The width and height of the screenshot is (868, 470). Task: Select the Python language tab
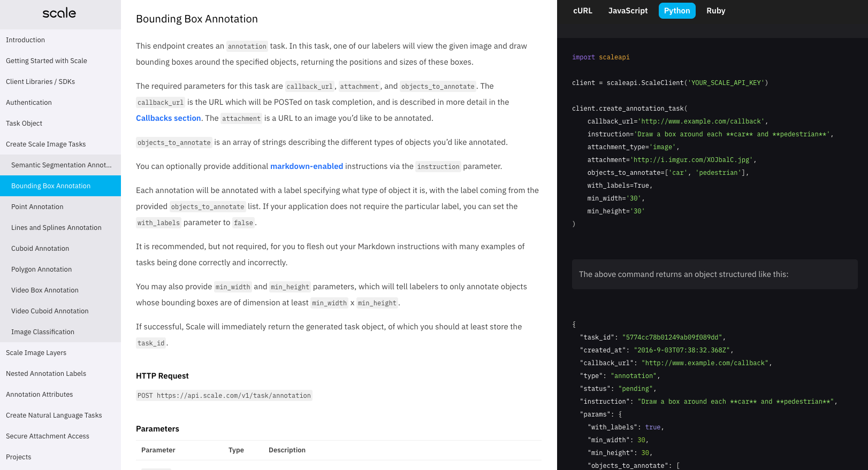[x=677, y=11]
